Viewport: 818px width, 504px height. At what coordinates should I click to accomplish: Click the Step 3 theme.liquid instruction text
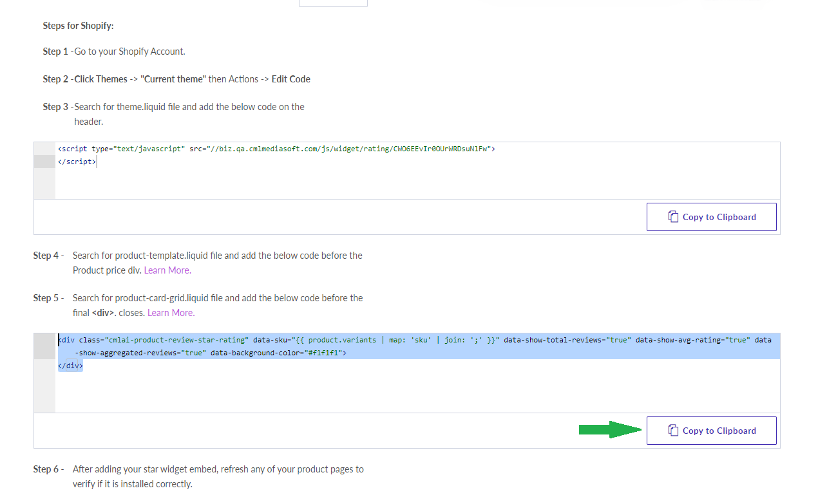pos(189,114)
